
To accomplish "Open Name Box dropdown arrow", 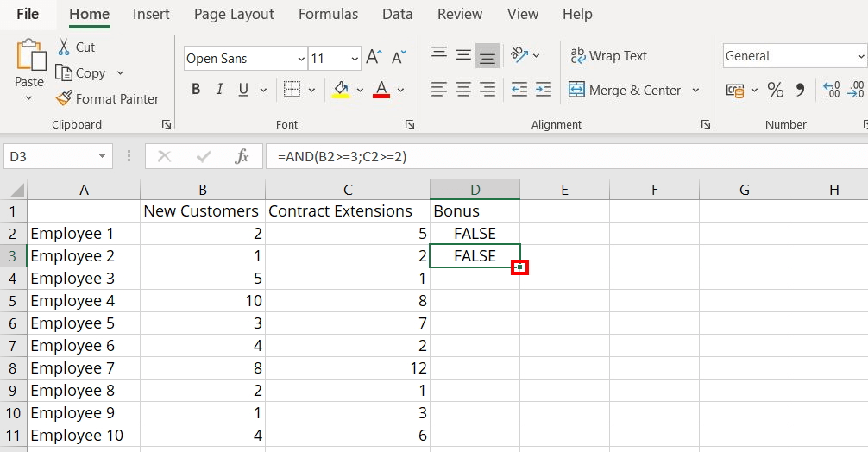I will [x=102, y=157].
